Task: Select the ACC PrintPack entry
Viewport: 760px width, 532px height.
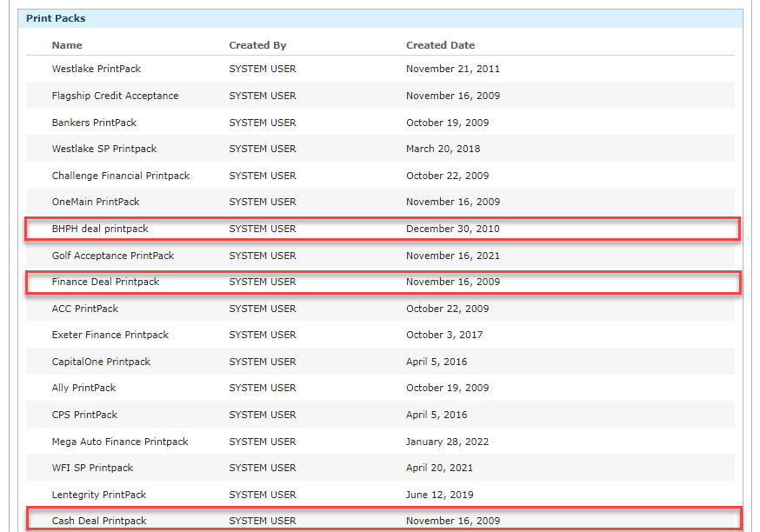Action: coord(84,308)
